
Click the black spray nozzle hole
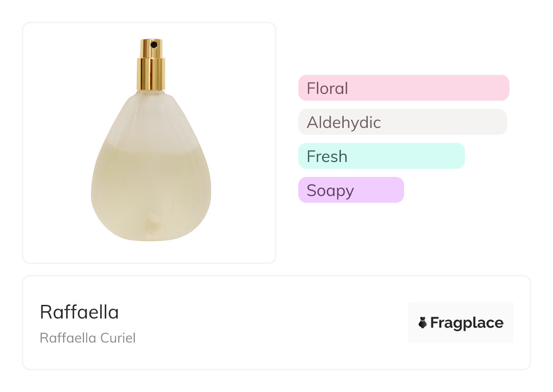point(154,45)
